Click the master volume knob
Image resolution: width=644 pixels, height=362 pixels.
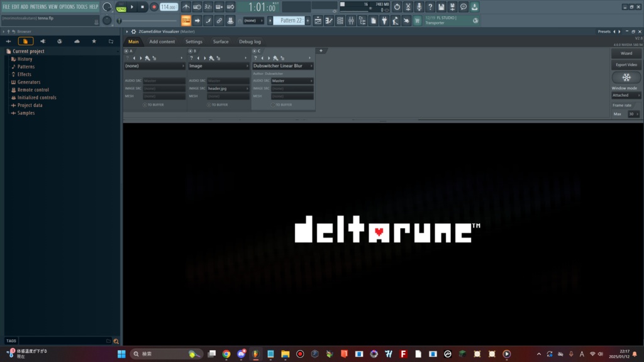pos(107,7)
